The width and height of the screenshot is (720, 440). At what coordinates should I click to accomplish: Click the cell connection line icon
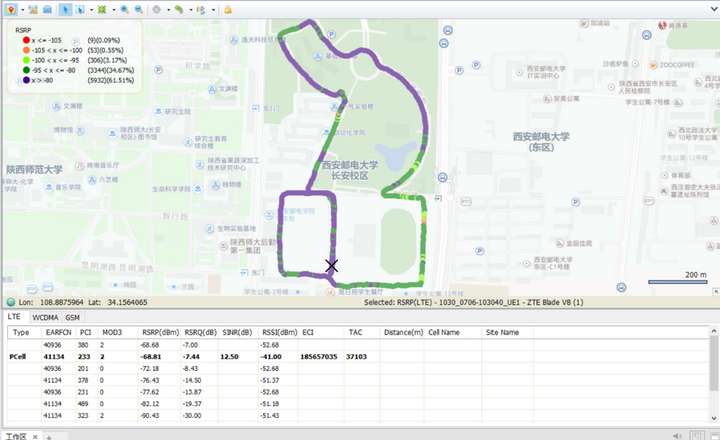click(x=201, y=10)
